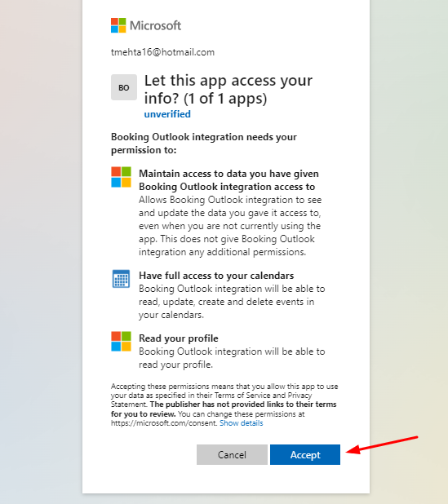This screenshot has width=448, height=504.
Task: Open the Show details link
Action: (242, 423)
